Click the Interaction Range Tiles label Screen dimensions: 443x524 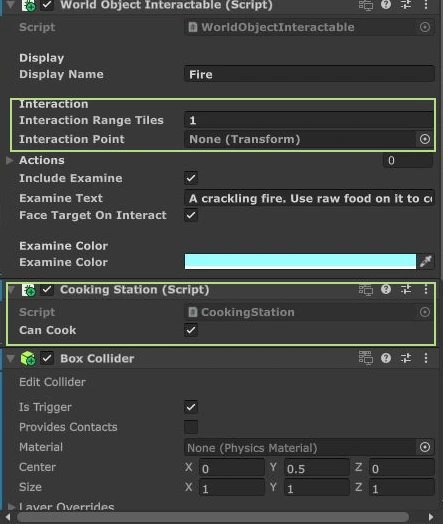pyautogui.click(x=91, y=120)
